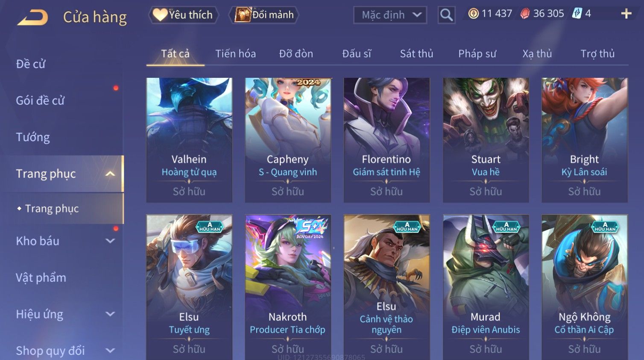644x360 pixels.
Task: Click the red ruby currency icon
Action: pyautogui.click(x=525, y=14)
